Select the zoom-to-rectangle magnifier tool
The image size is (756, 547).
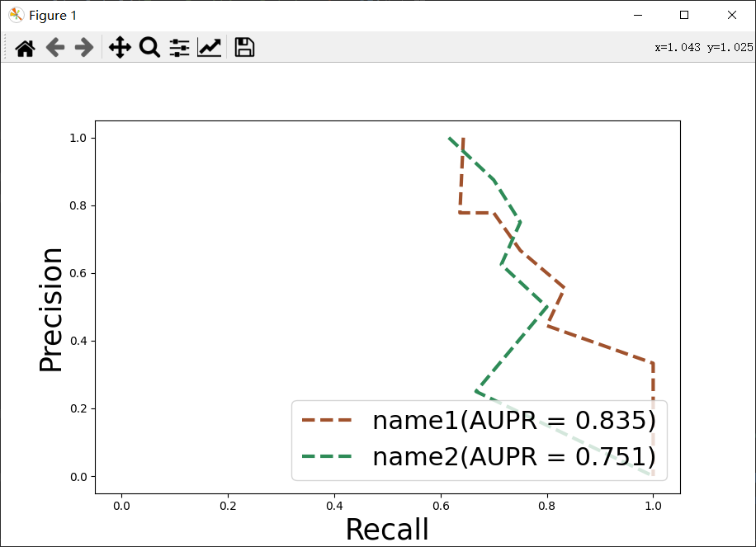pos(149,47)
